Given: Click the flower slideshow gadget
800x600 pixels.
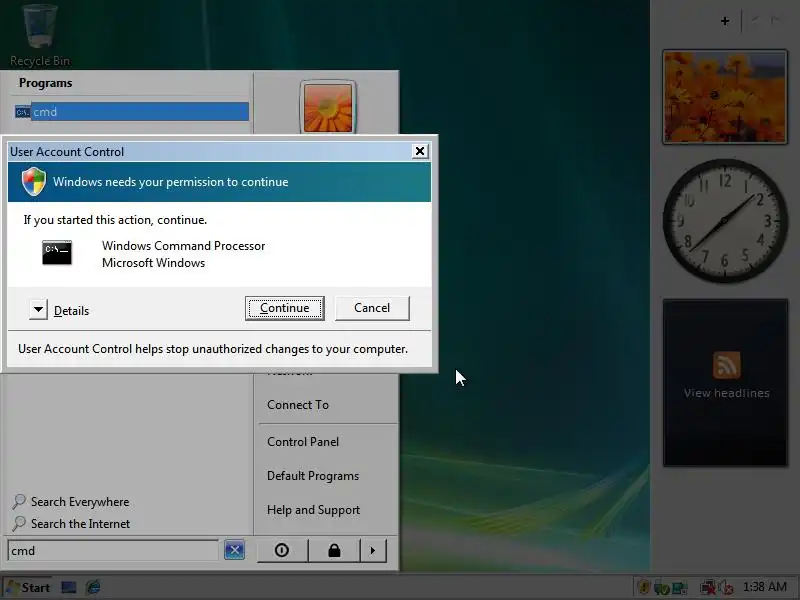Looking at the screenshot, I should (x=724, y=97).
